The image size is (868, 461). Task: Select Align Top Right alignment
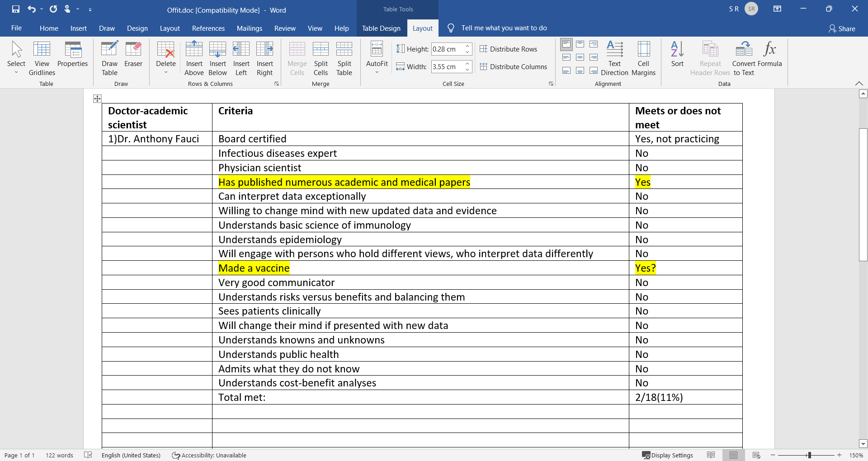click(594, 44)
